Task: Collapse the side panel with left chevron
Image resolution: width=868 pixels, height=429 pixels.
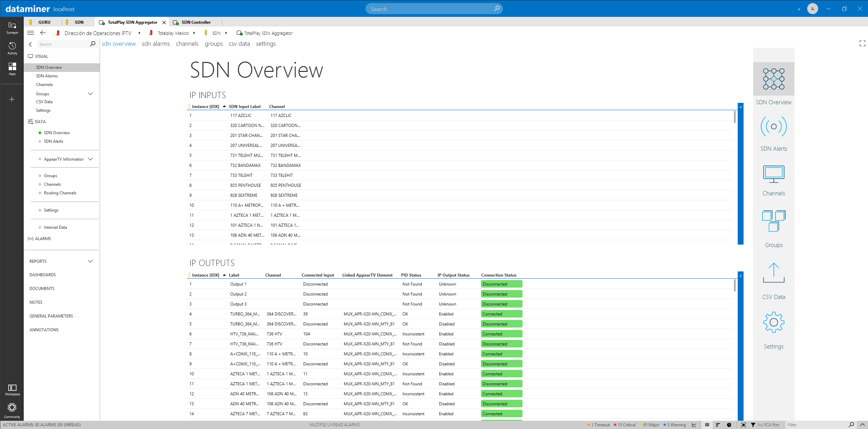Action: pyautogui.click(x=30, y=44)
